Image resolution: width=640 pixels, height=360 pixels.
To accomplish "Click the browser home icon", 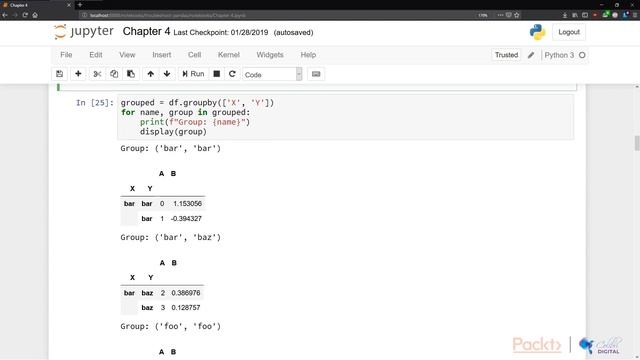I will (35, 15).
